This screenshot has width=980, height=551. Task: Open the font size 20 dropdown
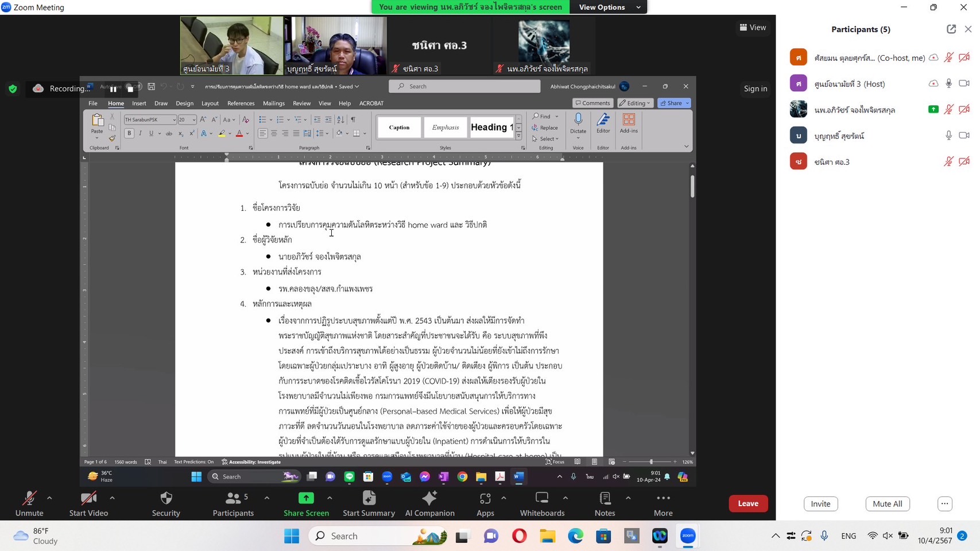(194, 119)
